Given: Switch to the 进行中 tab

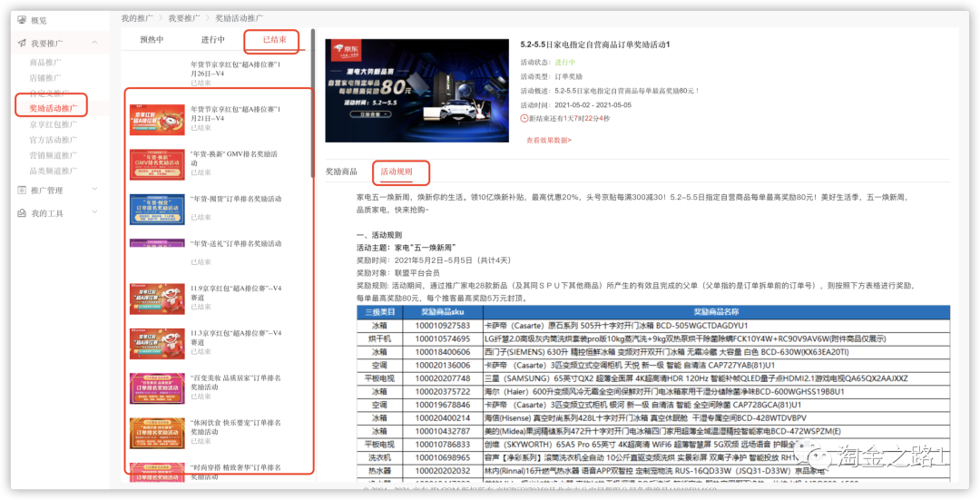Looking at the screenshot, I should pos(212,39).
